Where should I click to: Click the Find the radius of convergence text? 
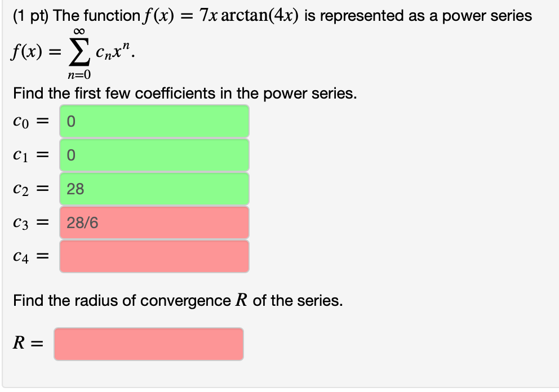pyautogui.click(x=166, y=301)
